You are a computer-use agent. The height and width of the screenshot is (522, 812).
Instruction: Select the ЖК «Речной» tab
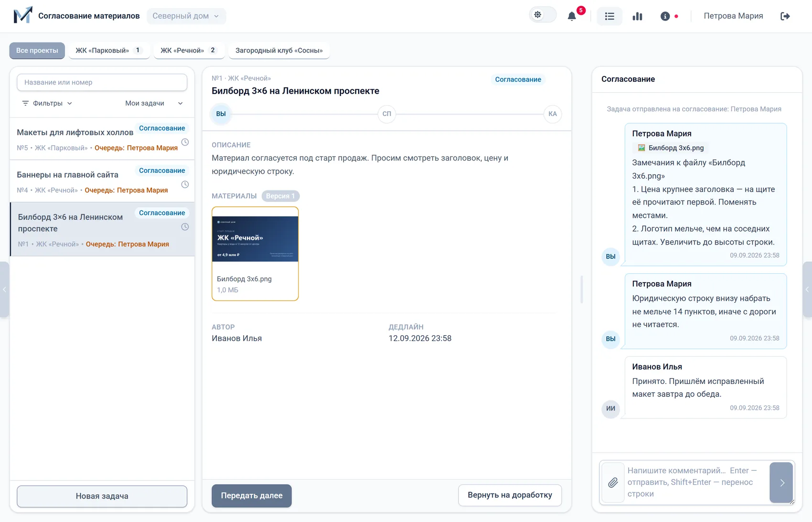coord(189,50)
